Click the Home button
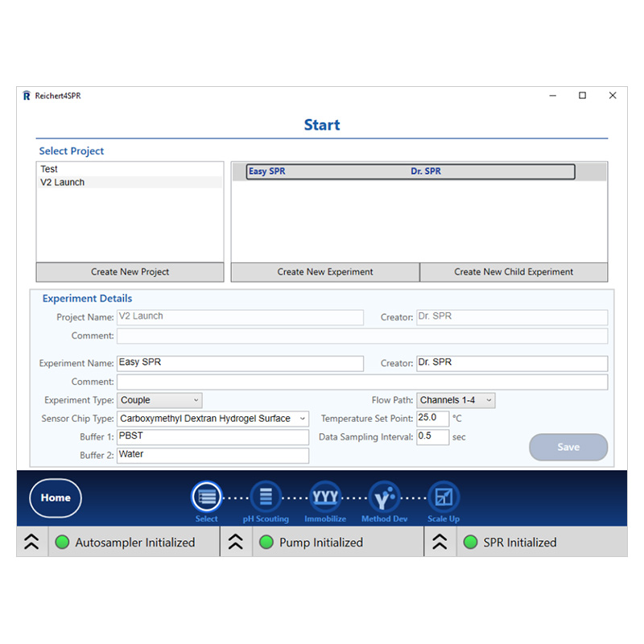Screen dimensions: 644x644 tap(55, 497)
